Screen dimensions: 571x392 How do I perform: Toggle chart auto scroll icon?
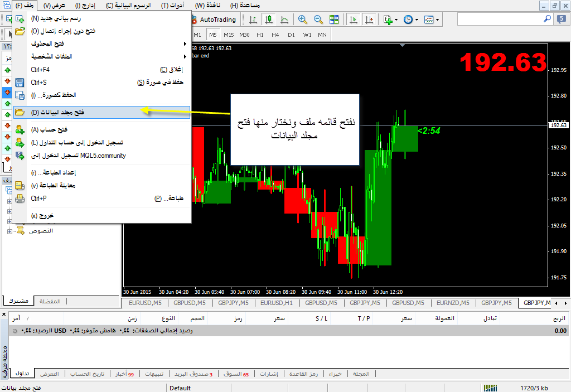point(354,20)
